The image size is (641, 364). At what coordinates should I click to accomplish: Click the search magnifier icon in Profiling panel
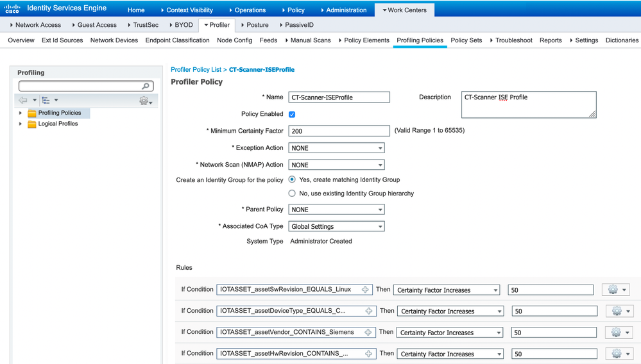[146, 86]
